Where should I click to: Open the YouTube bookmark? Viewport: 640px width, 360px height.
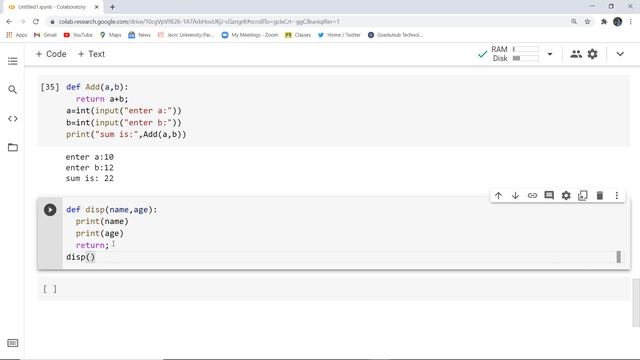click(78, 35)
